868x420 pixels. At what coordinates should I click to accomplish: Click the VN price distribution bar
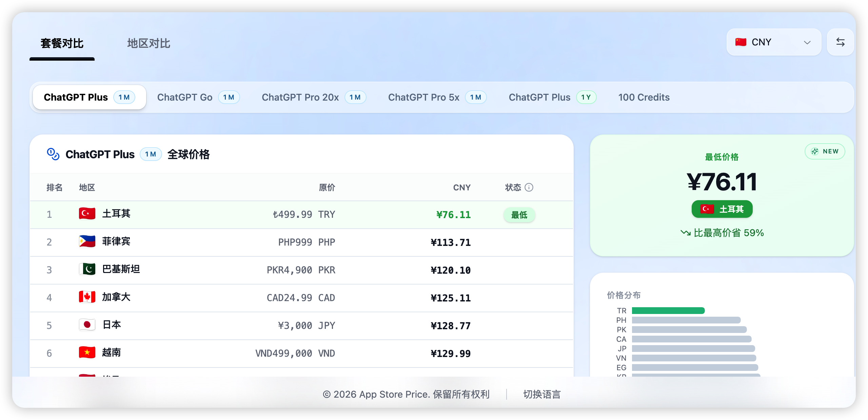[694, 358]
